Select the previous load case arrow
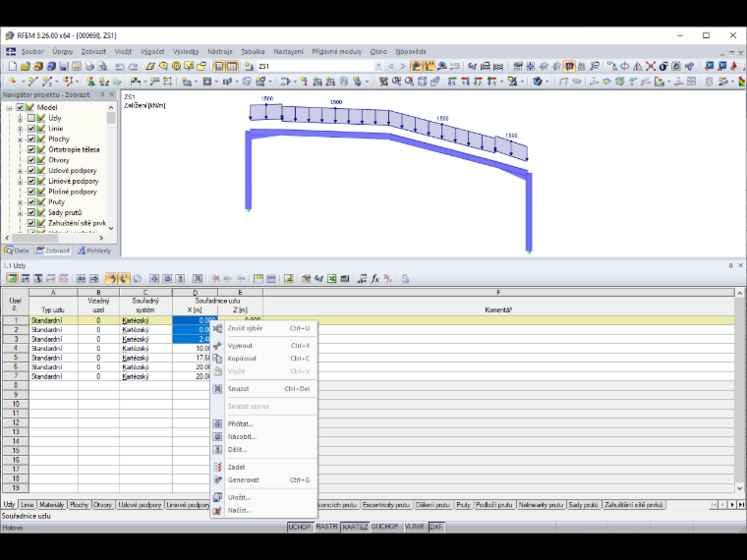 point(390,66)
